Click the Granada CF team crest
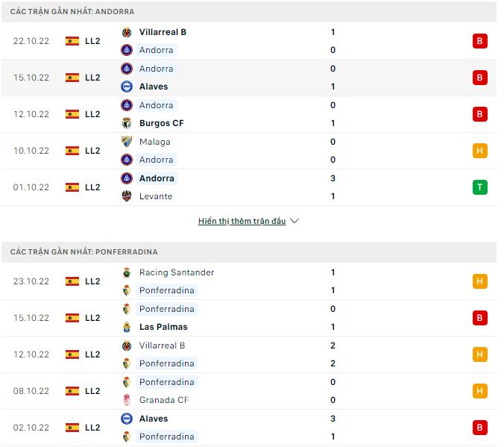The height and width of the screenshot is (447, 504). pos(127,400)
